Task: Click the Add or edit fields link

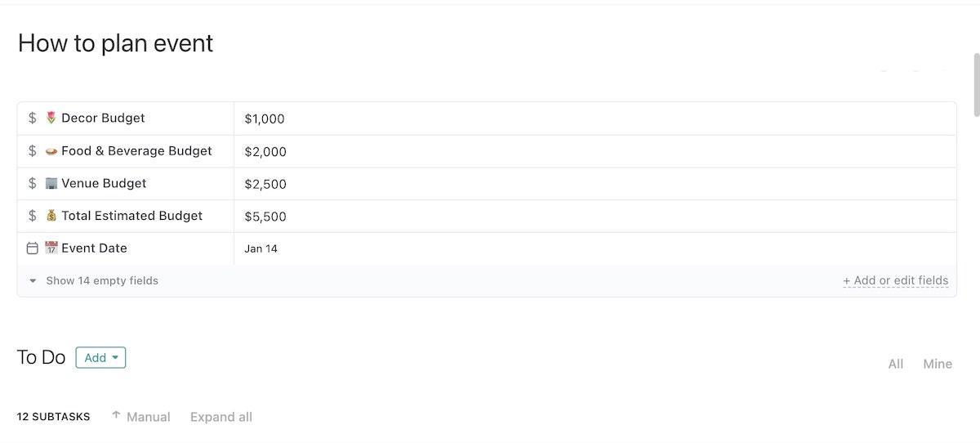Action: [896, 280]
